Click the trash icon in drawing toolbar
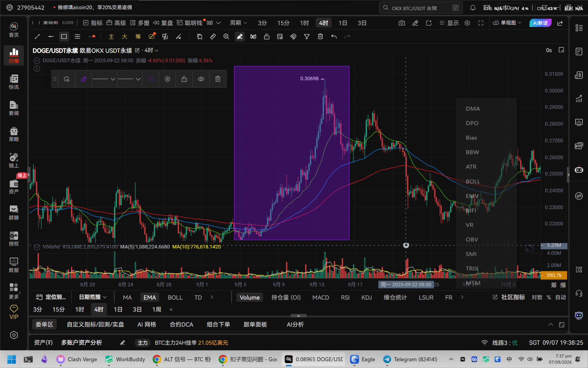Viewport: 588px width, 368px height. (x=320, y=37)
